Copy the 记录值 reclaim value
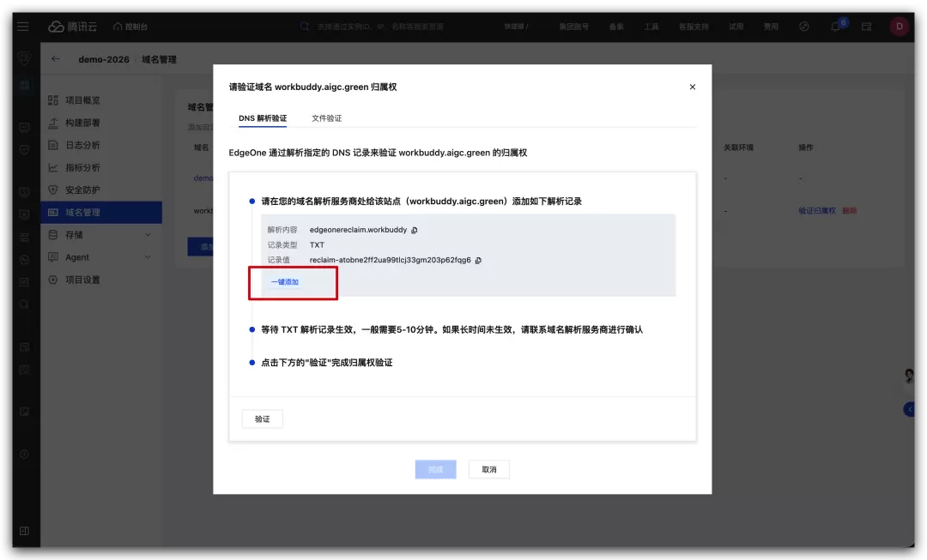This screenshot has height=560, width=927. pos(478,260)
